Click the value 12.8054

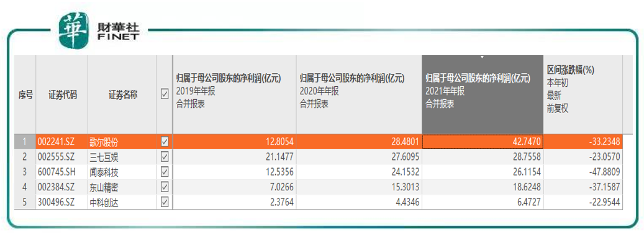(279, 142)
